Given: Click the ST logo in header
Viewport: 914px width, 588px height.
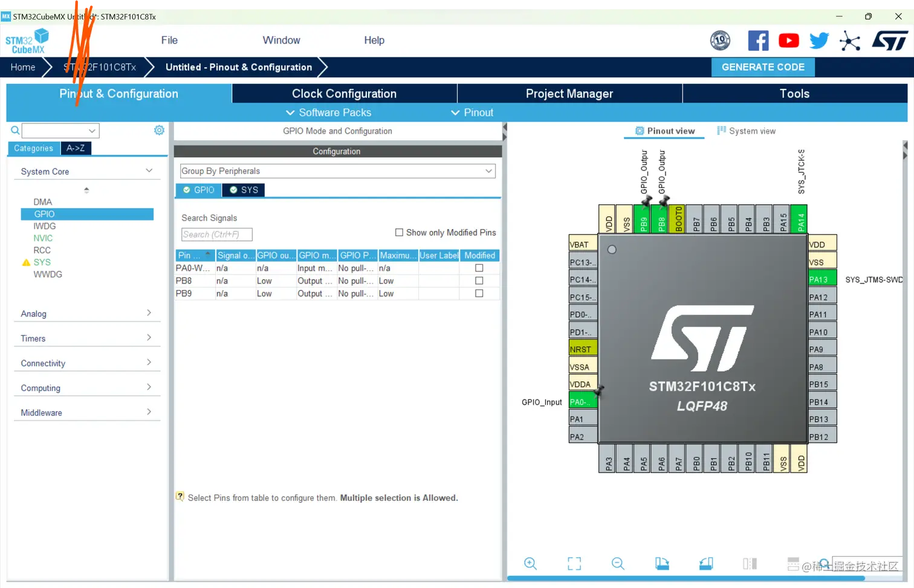Looking at the screenshot, I should [890, 40].
